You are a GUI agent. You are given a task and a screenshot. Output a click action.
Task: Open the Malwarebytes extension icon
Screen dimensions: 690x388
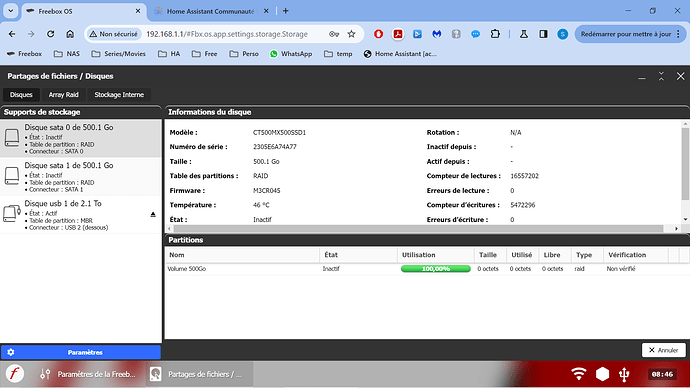[x=437, y=34]
